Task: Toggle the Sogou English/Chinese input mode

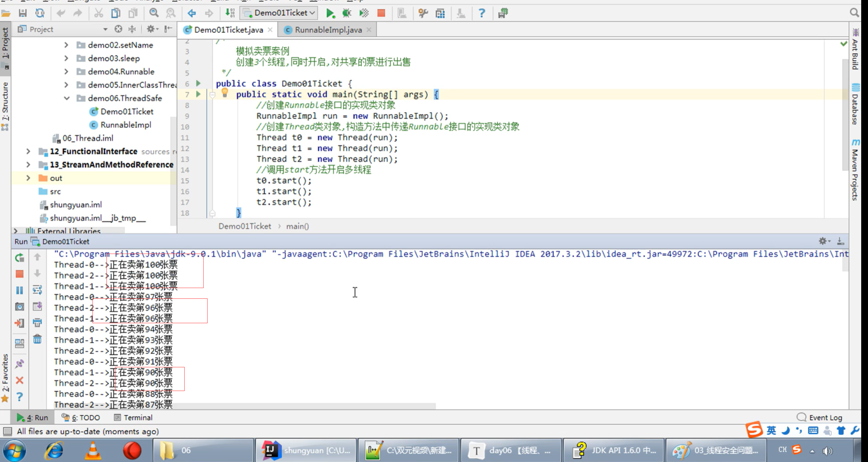Action: [x=771, y=430]
